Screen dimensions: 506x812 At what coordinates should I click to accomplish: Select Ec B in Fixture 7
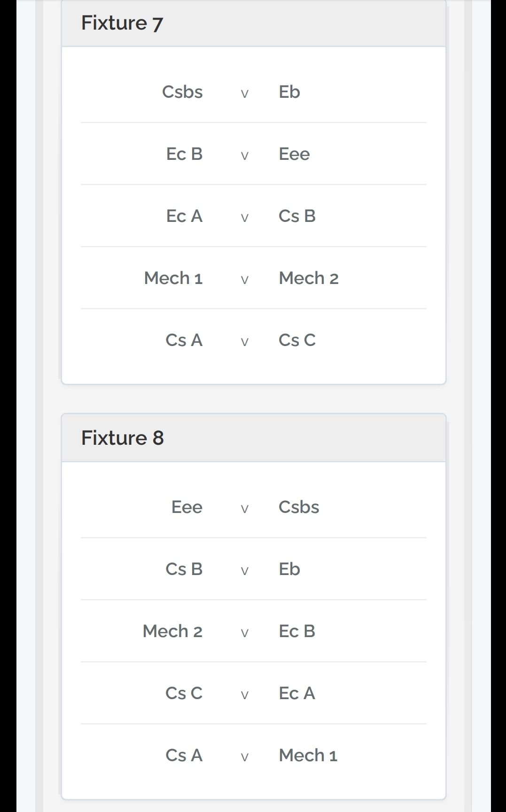(184, 154)
